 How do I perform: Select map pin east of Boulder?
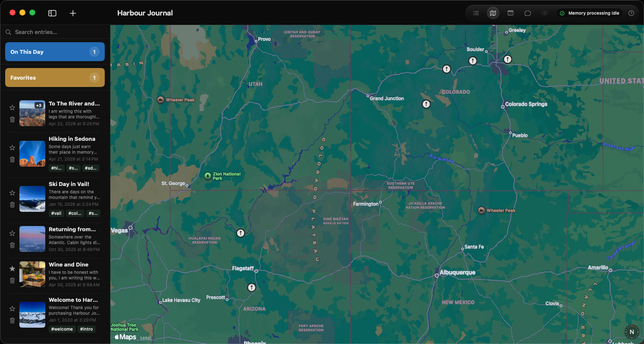point(508,59)
